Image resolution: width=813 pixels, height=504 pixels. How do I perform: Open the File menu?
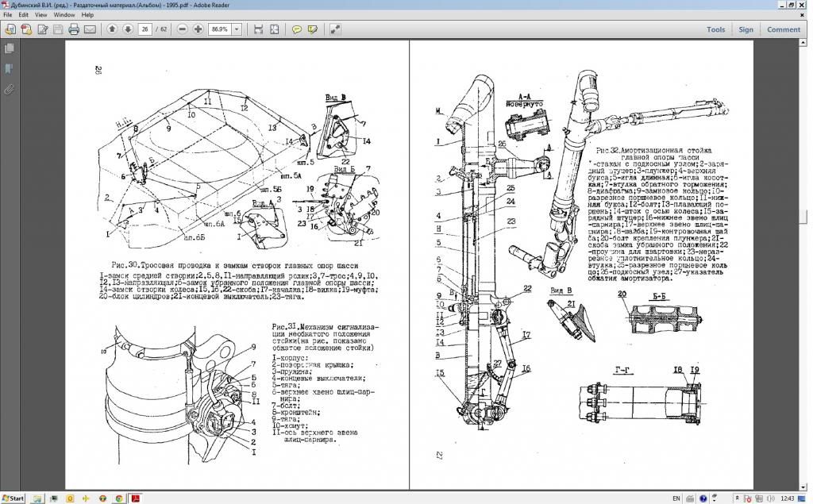click(7, 14)
